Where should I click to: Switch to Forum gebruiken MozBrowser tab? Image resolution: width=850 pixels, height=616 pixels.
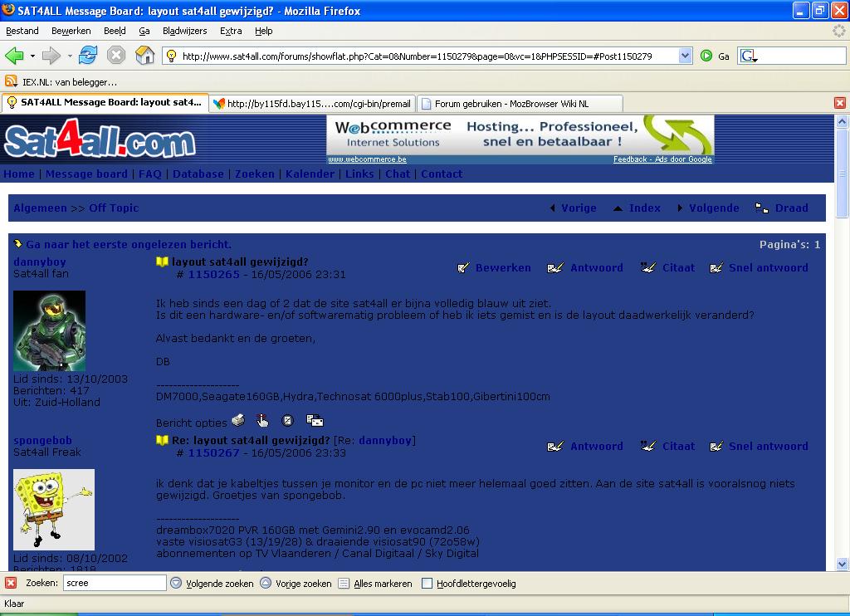(520, 104)
